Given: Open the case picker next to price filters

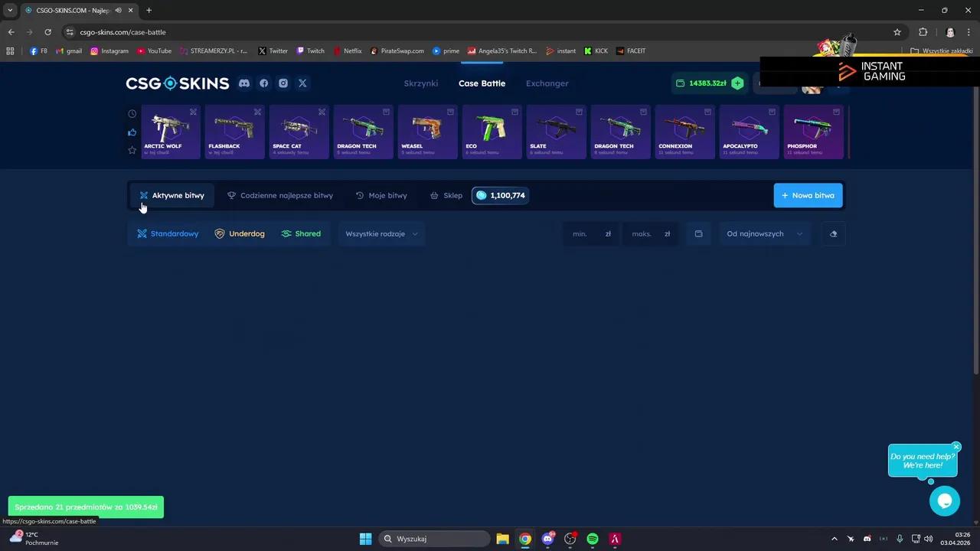Looking at the screenshot, I should click(697, 233).
